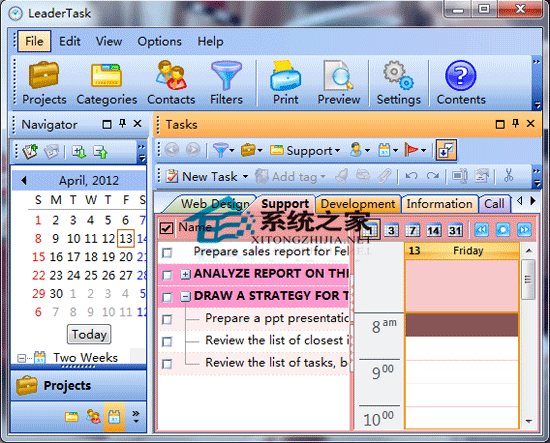
Task: Click the navigate back arrow in Tasks
Action: [x=172, y=150]
